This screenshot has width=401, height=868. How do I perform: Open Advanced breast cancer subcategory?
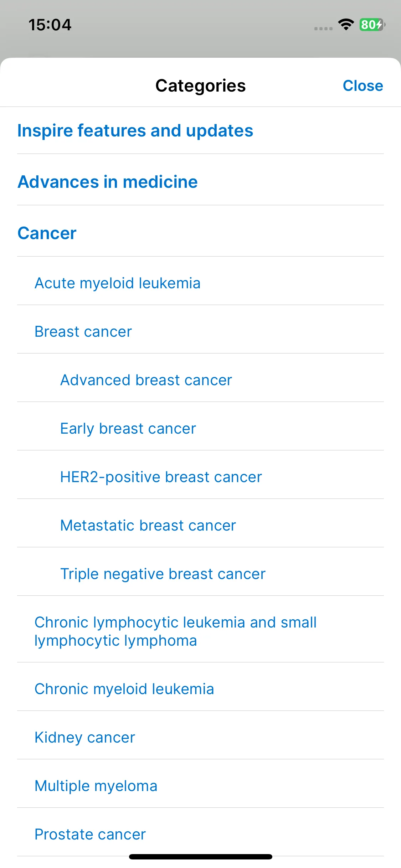coord(200,380)
